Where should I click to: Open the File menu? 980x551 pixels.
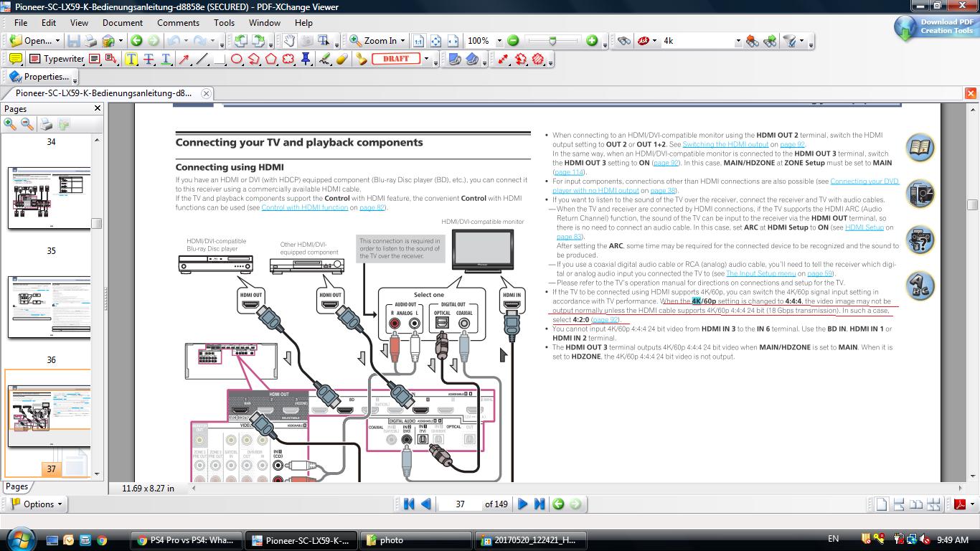click(x=22, y=22)
